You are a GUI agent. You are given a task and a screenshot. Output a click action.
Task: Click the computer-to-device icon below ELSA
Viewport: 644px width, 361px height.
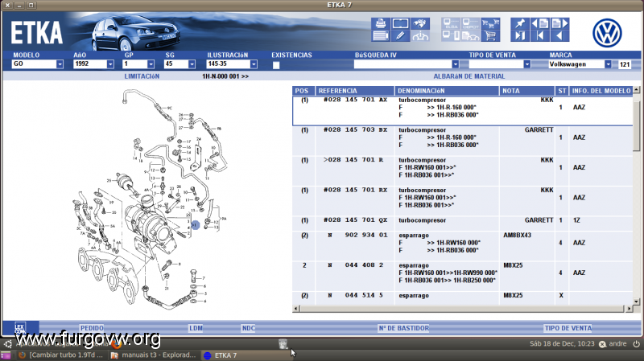[451, 35]
